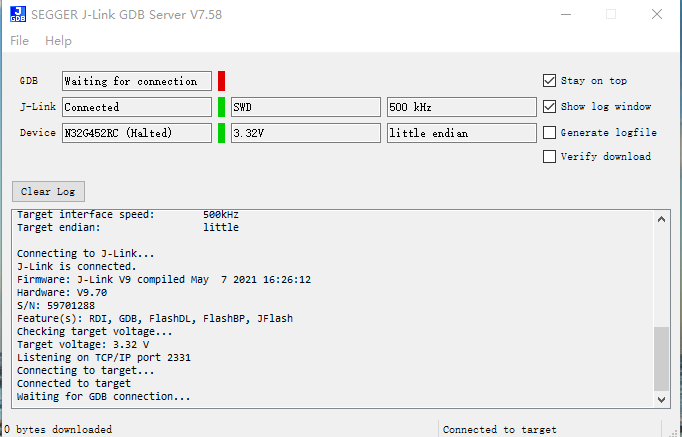Click the Clear Log button
The height and width of the screenshot is (437, 682).
[x=48, y=192]
